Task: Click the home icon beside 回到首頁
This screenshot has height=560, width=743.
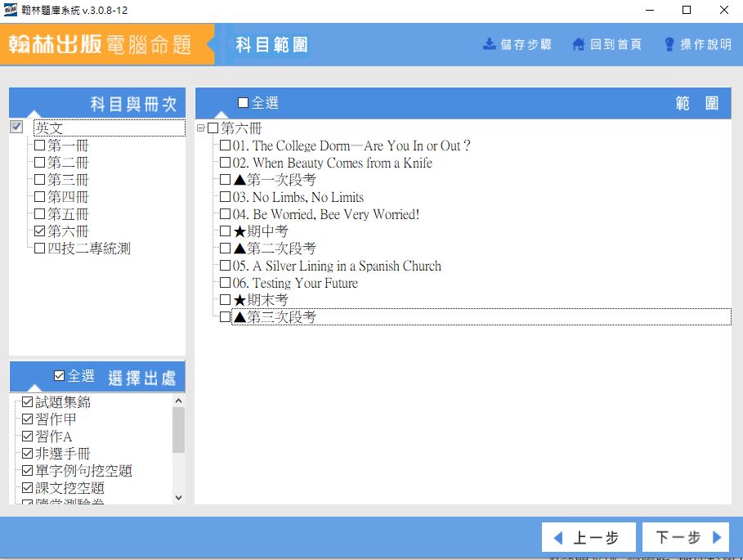Action: pos(578,44)
